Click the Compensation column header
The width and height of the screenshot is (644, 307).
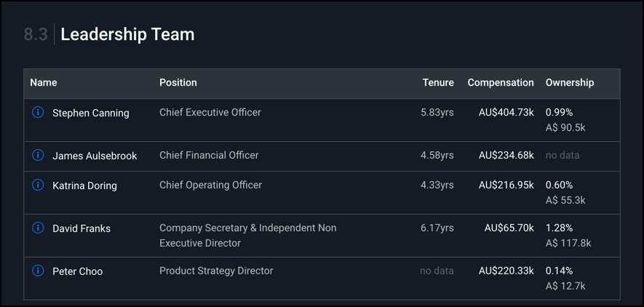click(501, 82)
